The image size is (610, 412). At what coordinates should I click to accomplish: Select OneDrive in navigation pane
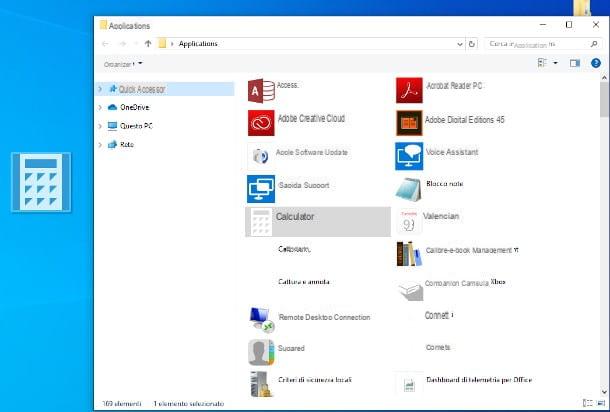tap(135, 107)
